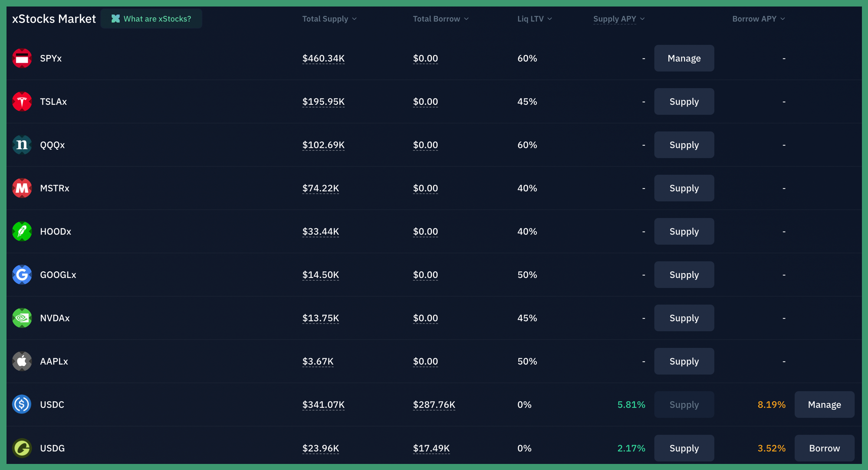Image resolution: width=868 pixels, height=470 pixels.
Task: Click the MSTRx token icon
Action: (22, 188)
